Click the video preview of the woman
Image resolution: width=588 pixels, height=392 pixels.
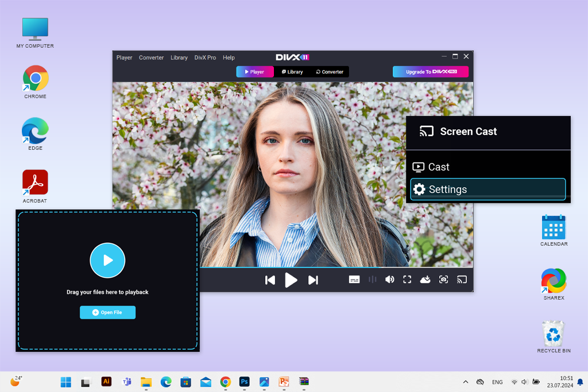pos(292,174)
